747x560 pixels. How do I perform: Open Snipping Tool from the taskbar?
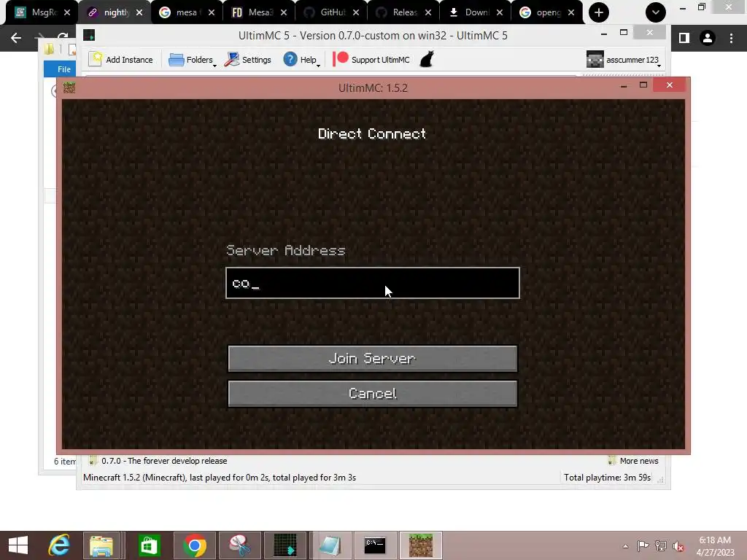coord(240,545)
